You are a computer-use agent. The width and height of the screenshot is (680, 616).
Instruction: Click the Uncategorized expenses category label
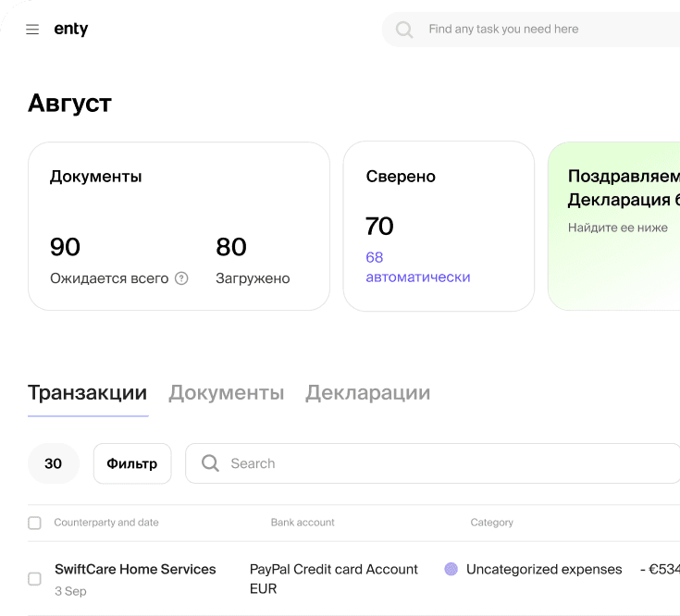pyautogui.click(x=544, y=569)
